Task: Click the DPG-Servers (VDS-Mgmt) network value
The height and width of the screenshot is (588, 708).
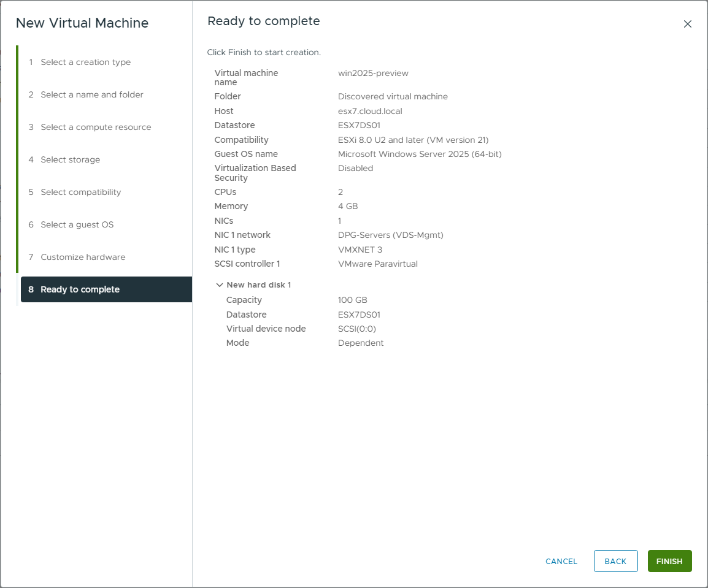Action: point(390,235)
